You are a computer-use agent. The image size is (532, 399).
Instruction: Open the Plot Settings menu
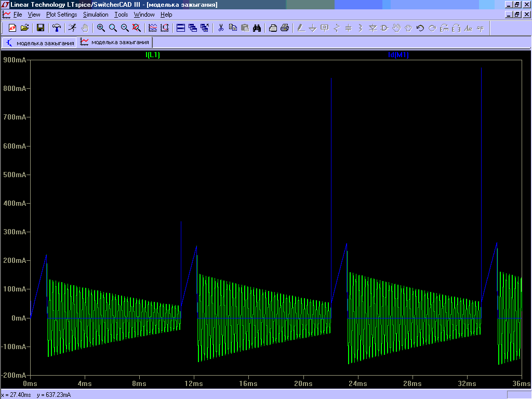[61, 15]
